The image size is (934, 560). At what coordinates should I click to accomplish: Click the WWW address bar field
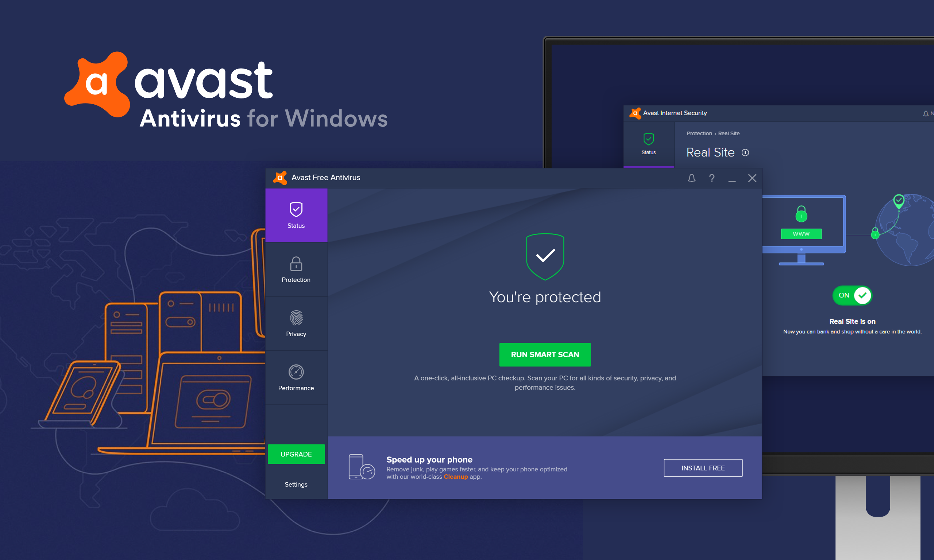801,233
